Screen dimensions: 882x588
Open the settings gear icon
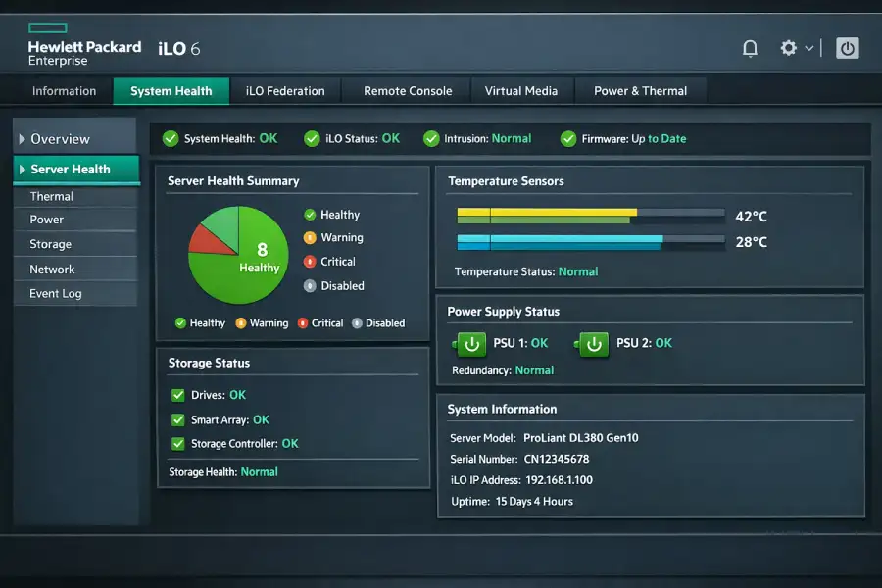[x=788, y=48]
